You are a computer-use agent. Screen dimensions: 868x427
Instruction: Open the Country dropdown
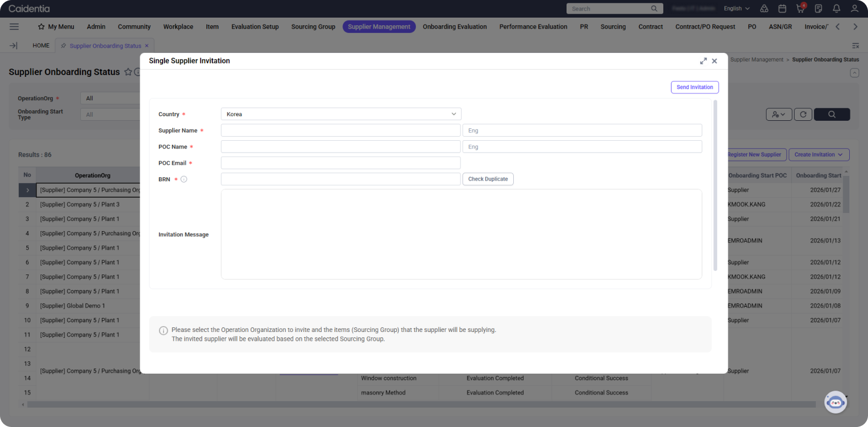point(341,114)
